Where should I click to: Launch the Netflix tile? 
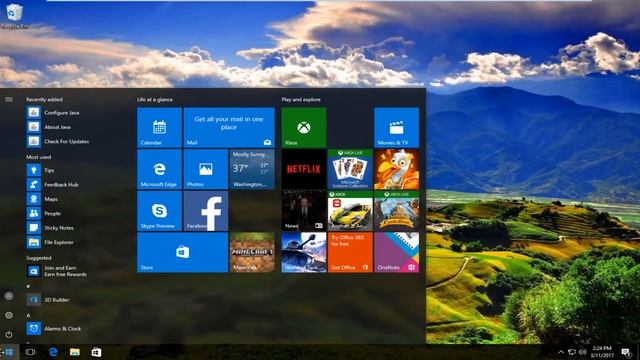pos(304,169)
